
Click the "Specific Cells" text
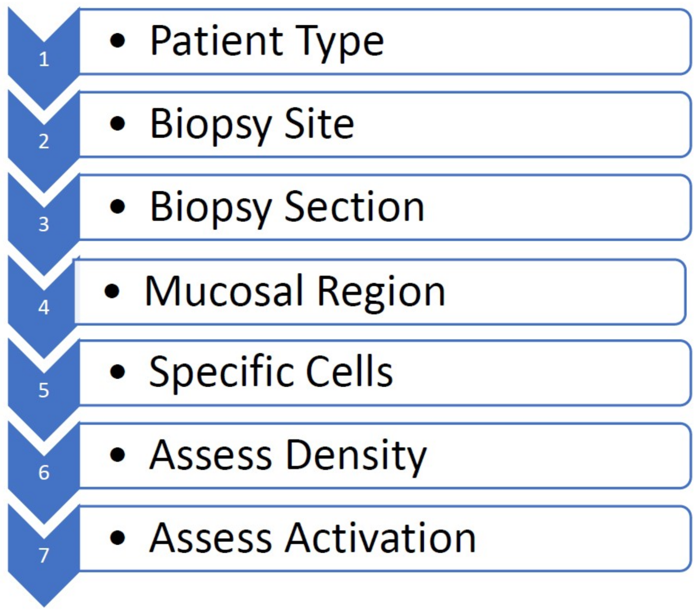coord(271,372)
